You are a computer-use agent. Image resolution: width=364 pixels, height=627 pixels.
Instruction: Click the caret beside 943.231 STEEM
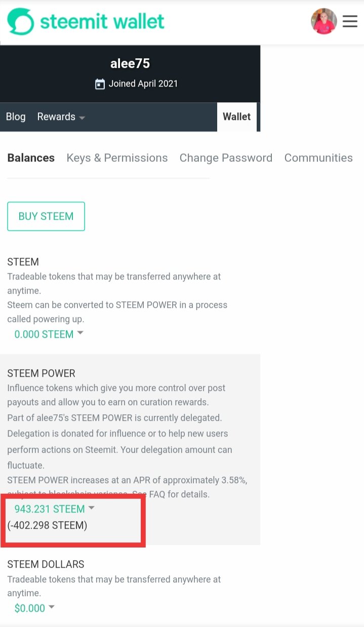point(91,507)
